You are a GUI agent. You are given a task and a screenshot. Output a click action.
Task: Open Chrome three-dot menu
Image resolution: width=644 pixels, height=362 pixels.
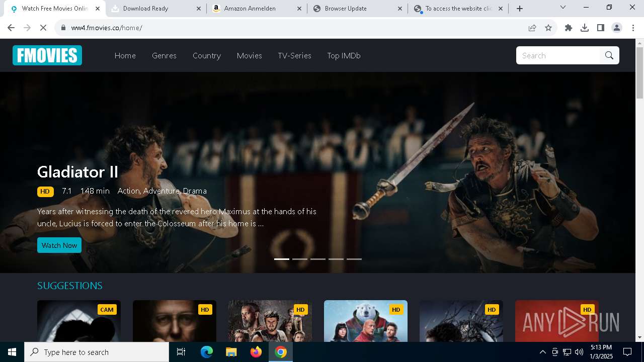point(633,28)
